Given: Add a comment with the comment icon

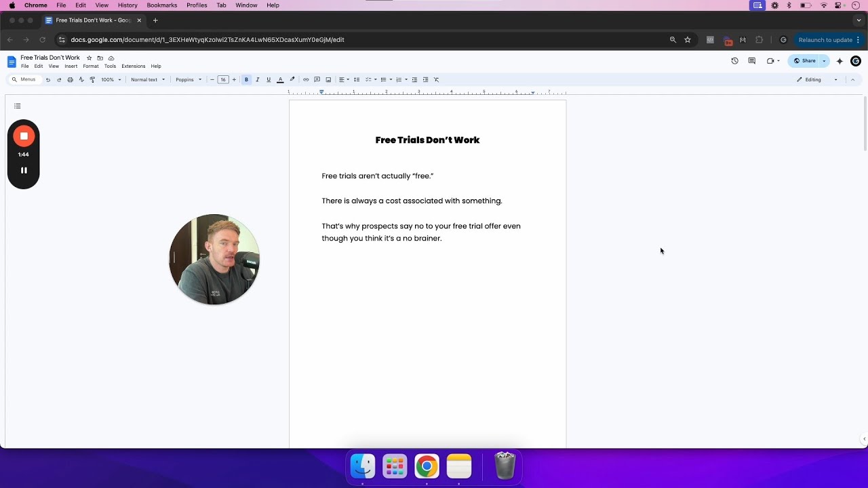Looking at the screenshot, I should 317,80.
